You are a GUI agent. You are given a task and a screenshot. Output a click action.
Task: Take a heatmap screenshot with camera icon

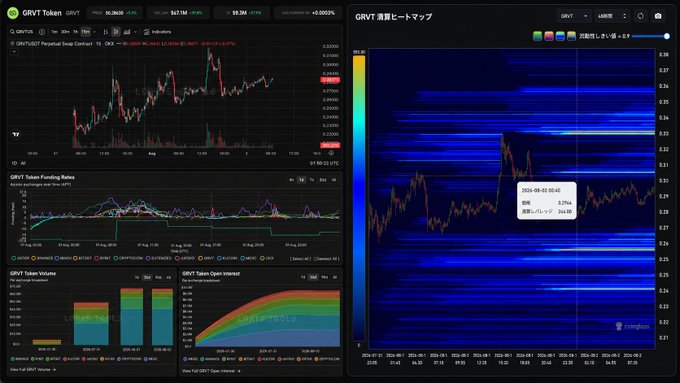658,16
